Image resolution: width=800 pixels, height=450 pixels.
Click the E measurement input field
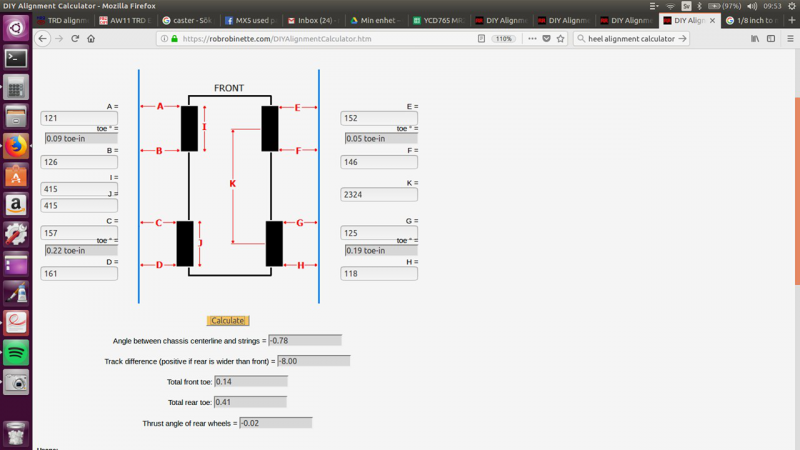point(379,118)
